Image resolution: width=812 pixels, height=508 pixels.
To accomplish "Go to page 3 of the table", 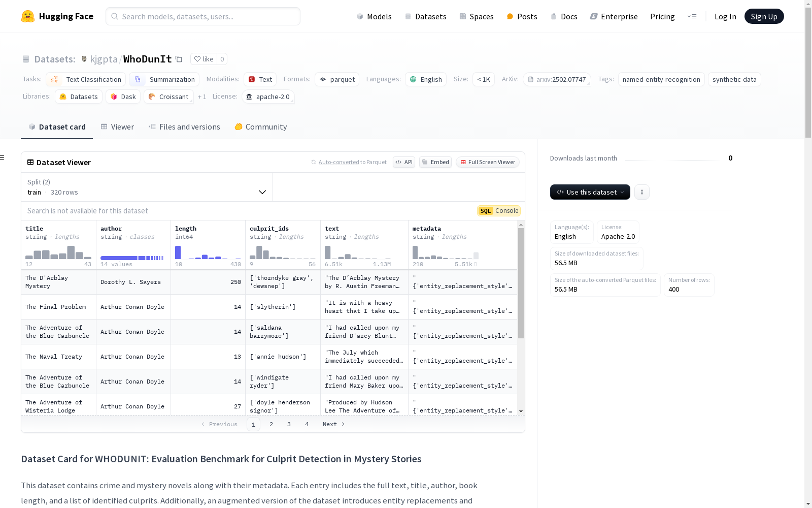I will coord(289,424).
